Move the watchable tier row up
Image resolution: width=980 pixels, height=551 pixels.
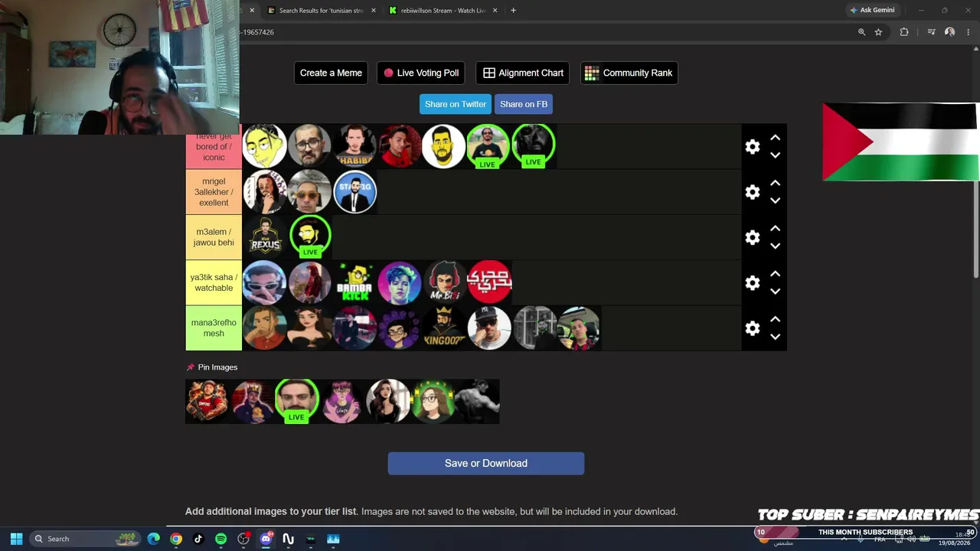775,273
